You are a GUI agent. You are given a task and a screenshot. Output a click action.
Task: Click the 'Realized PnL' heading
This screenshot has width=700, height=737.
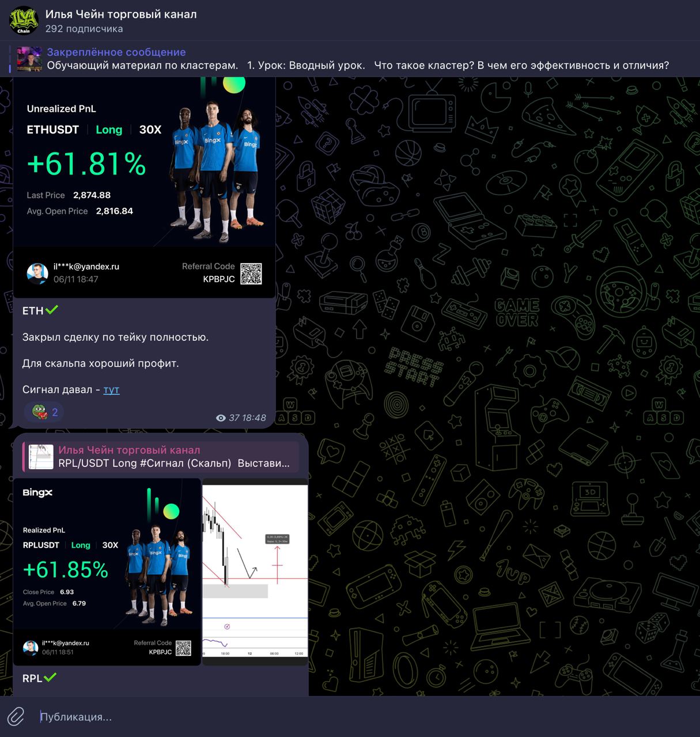[44, 530]
